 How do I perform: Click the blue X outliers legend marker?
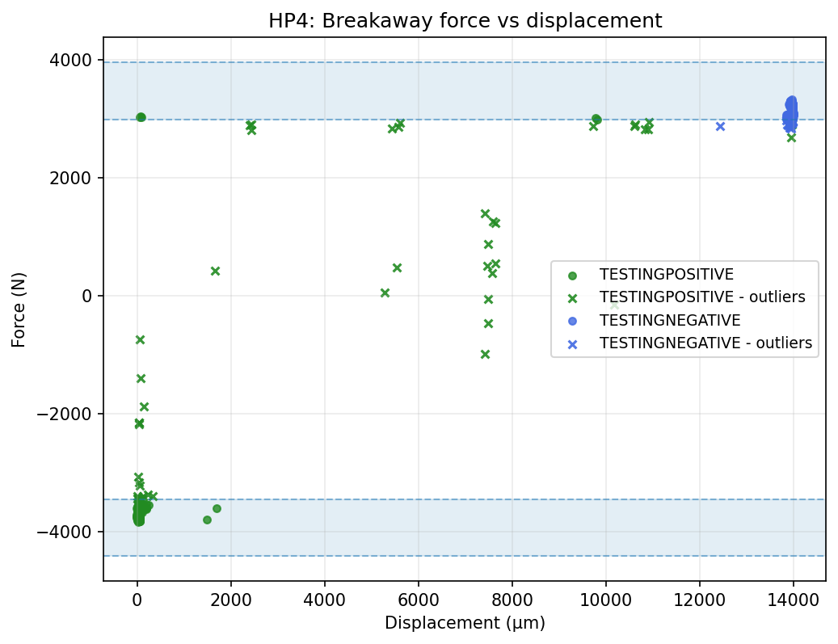pyautogui.click(x=572, y=343)
